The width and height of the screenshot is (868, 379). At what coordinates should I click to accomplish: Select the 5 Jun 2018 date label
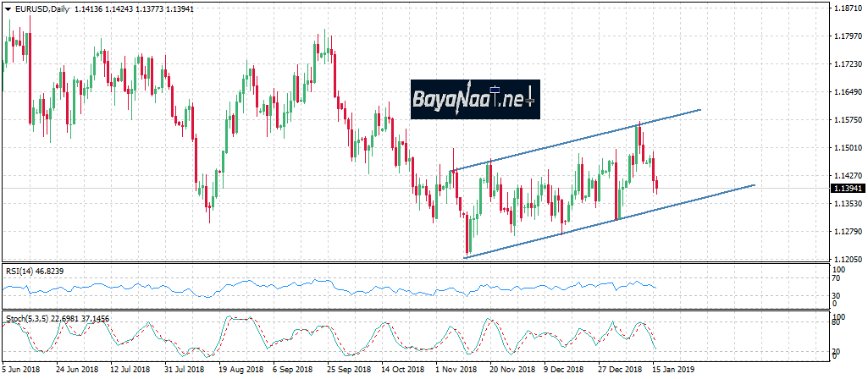tap(24, 370)
